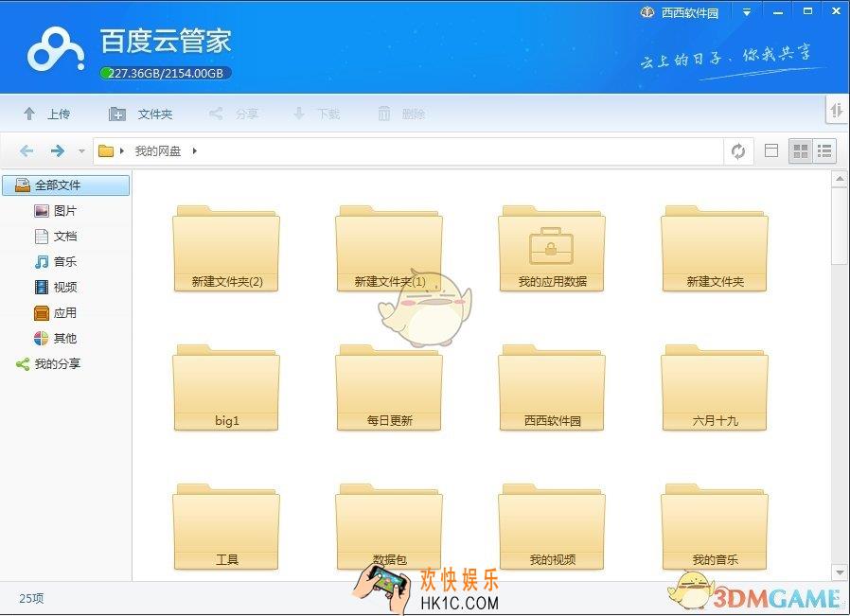Switch to list view
The width and height of the screenshot is (850, 616).
pyautogui.click(x=824, y=151)
